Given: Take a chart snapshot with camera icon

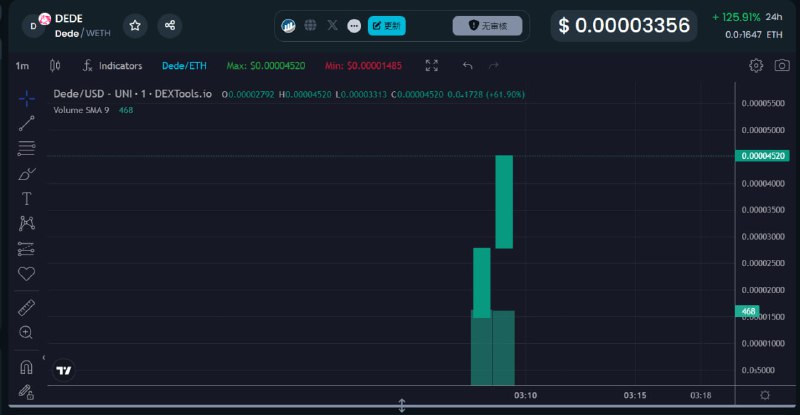Looking at the screenshot, I should coord(782,66).
